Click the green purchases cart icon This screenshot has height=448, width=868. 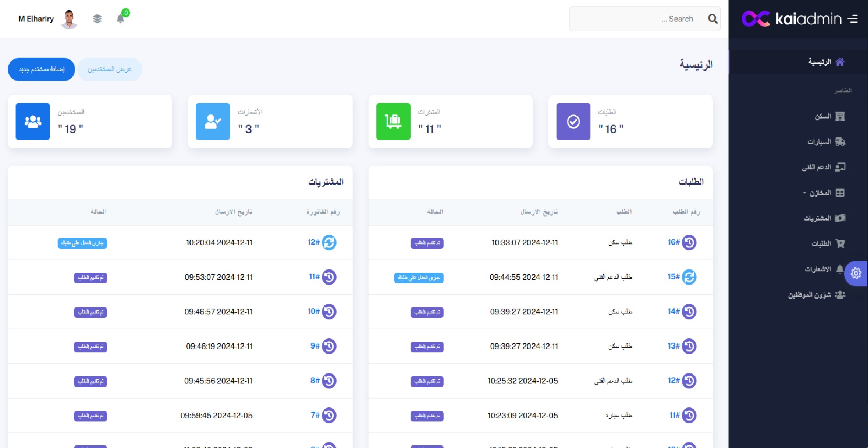(393, 121)
